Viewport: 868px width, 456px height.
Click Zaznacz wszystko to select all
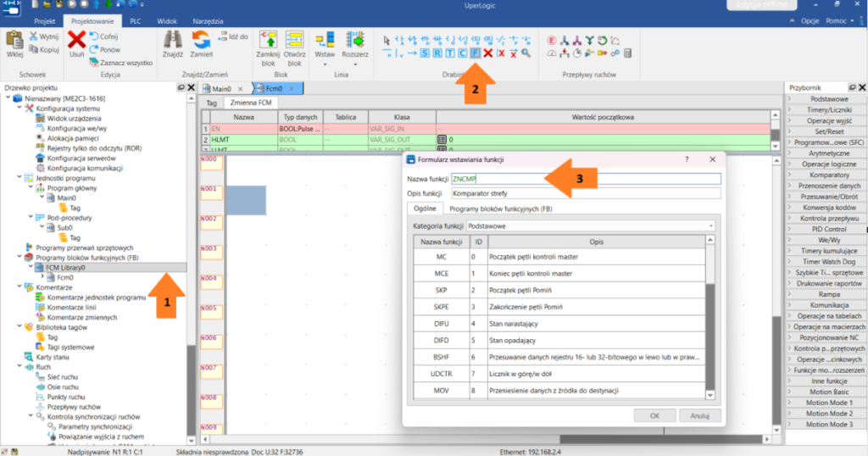[x=120, y=63]
